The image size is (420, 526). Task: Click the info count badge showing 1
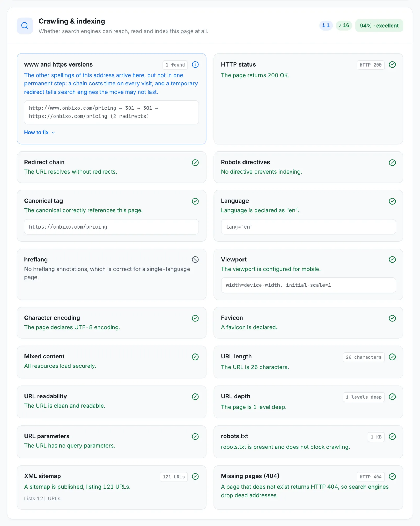(326, 26)
